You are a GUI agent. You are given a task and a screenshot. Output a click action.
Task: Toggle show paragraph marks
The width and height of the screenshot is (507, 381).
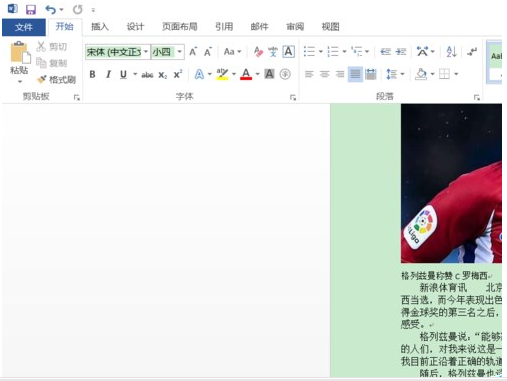tap(472, 52)
